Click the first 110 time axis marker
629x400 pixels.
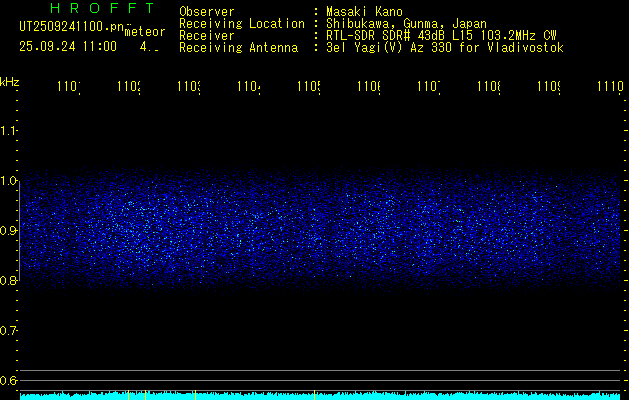(68, 88)
